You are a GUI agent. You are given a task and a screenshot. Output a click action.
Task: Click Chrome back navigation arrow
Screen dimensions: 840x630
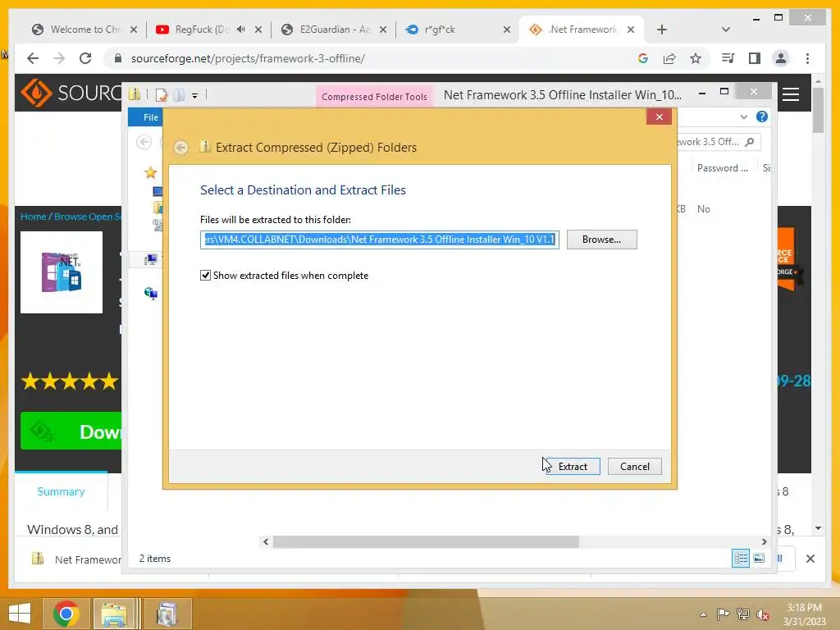coord(33,58)
